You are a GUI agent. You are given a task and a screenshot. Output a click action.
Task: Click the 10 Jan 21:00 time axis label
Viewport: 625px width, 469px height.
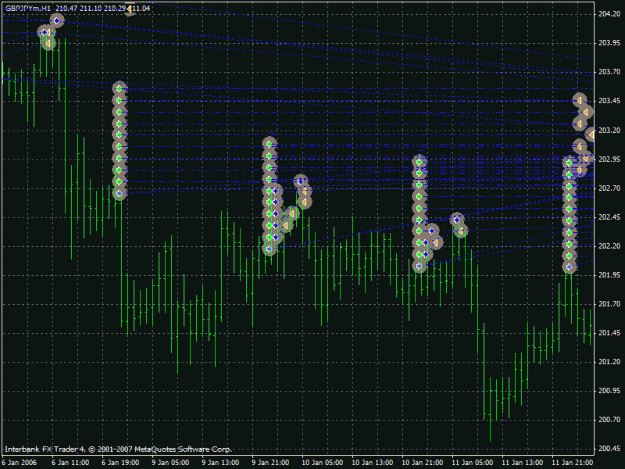422,463
